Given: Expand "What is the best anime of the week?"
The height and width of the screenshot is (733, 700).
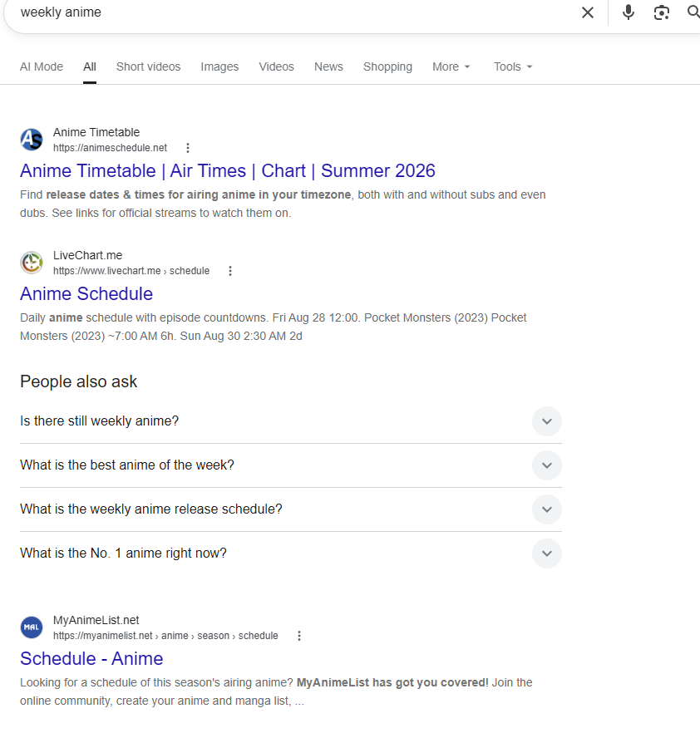Looking at the screenshot, I should (x=290, y=465).
